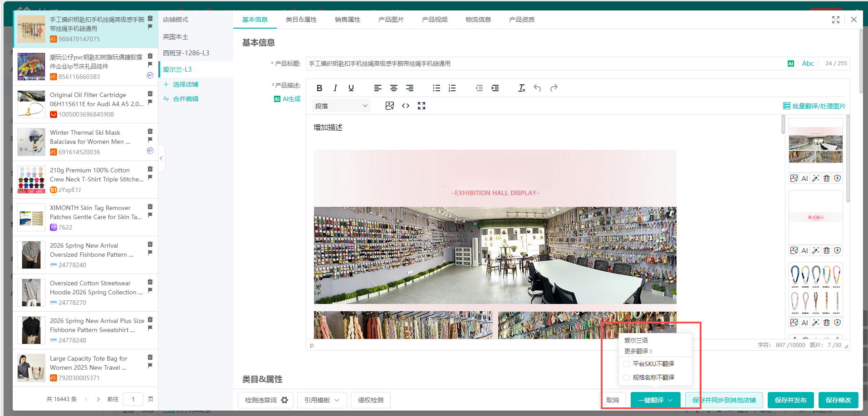Undo the last editor change
This screenshot has height=416, width=868.
(537, 88)
